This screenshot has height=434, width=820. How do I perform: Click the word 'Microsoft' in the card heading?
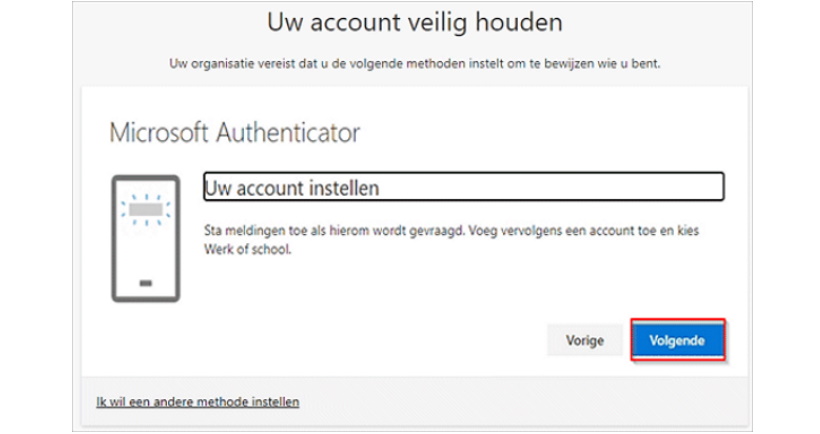point(159,132)
